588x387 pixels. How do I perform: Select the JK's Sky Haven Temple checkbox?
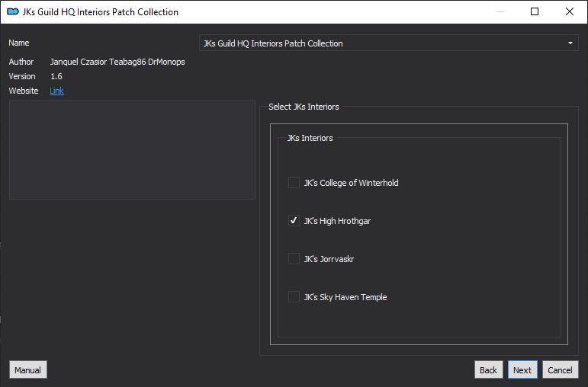[294, 296]
